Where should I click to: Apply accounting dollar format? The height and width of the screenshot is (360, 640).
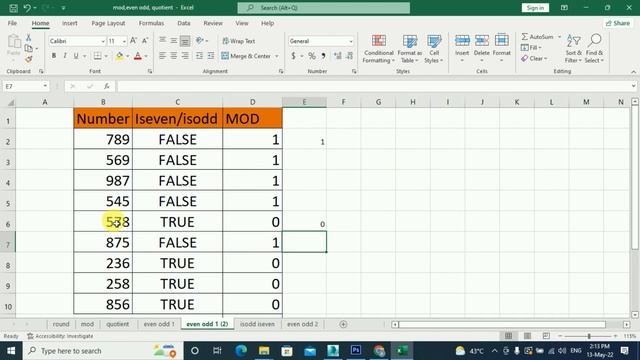pyautogui.click(x=293, y=56)
